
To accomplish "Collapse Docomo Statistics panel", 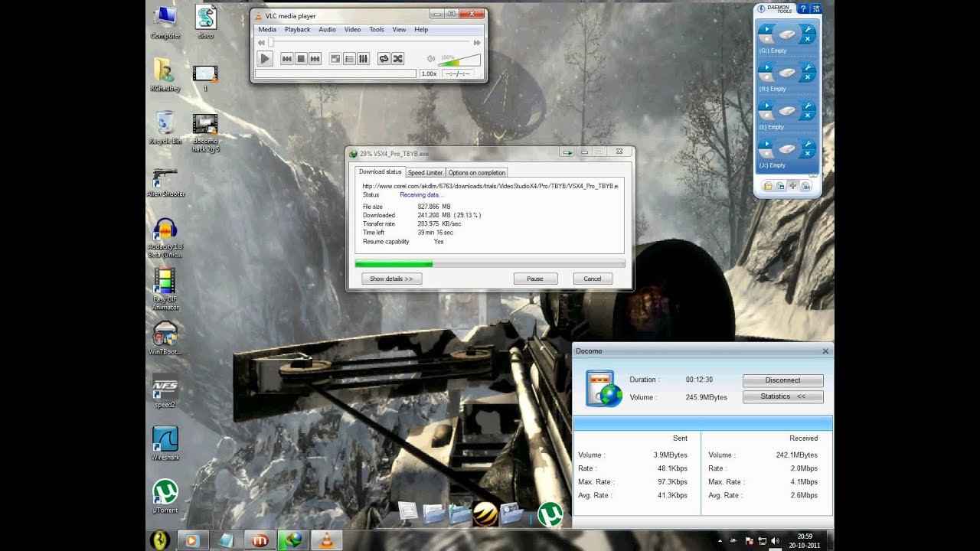I will [x=782, y=396].
